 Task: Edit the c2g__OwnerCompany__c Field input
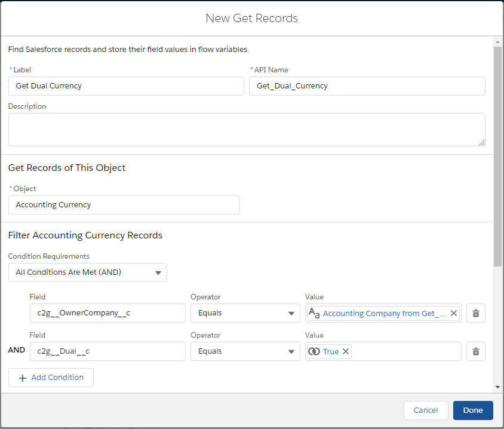(x=107, y=313)
